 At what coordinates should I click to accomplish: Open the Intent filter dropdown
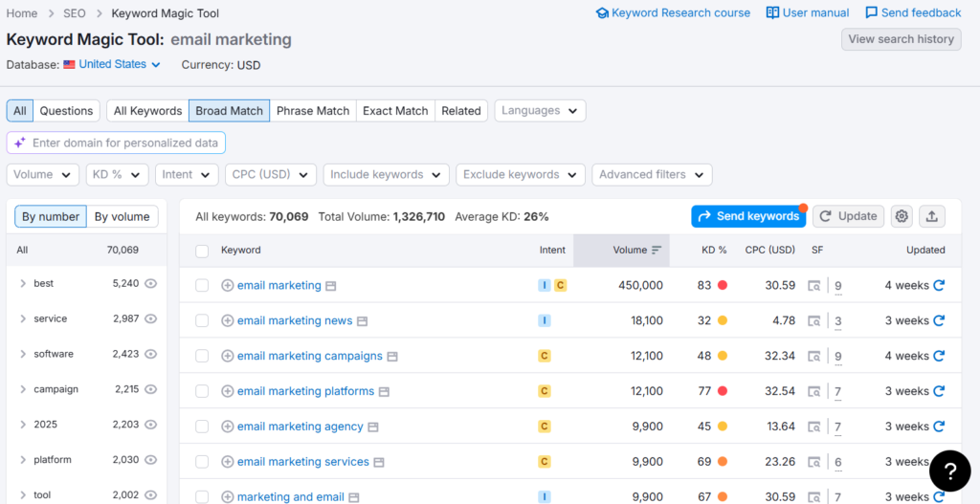point(187,175)
